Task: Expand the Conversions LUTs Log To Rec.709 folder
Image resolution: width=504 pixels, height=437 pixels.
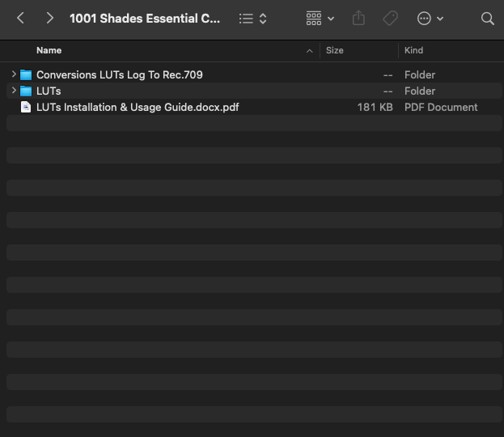Action: pos(14,74)
